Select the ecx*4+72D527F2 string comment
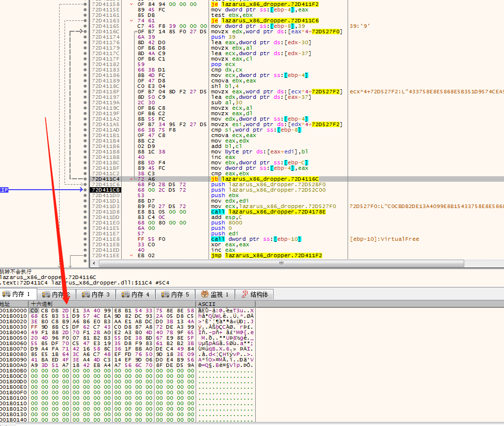 427,92
